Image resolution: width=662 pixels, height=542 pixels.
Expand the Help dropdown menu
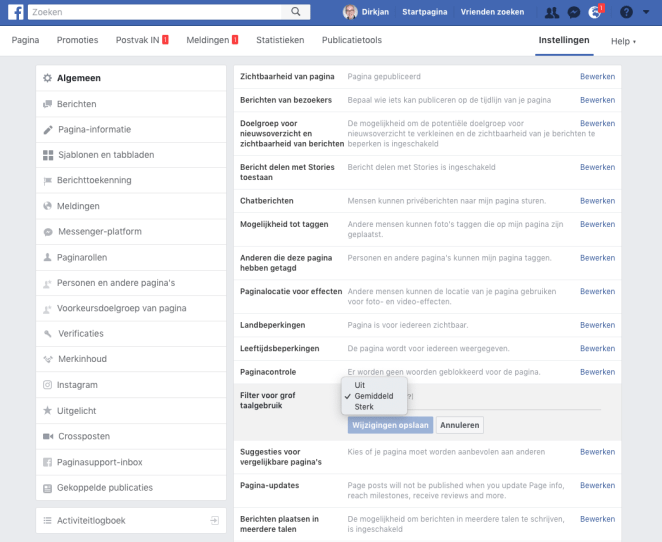(623, 41)
